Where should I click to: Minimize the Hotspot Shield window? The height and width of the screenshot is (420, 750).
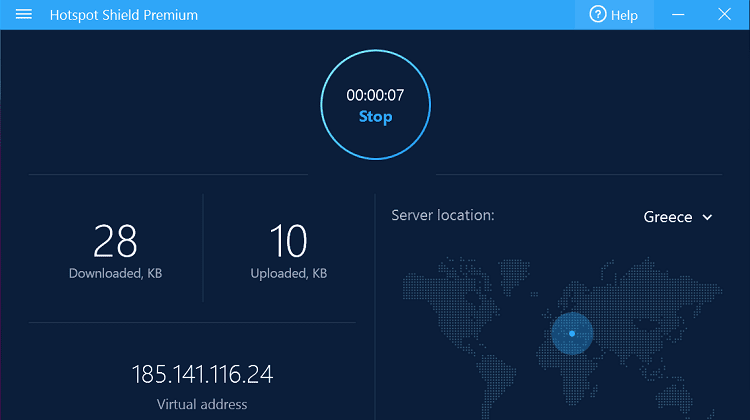point(678,15)
